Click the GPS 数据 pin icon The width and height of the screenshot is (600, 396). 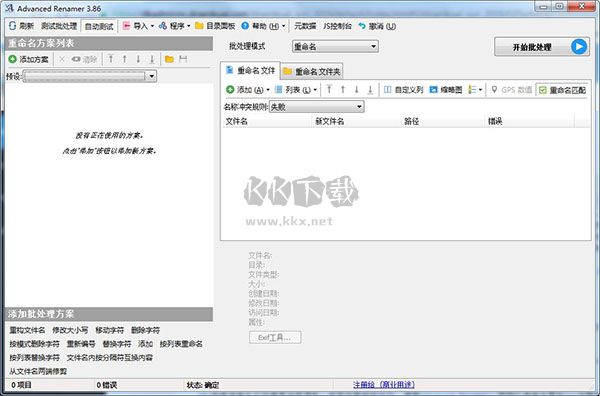point(494,90)
